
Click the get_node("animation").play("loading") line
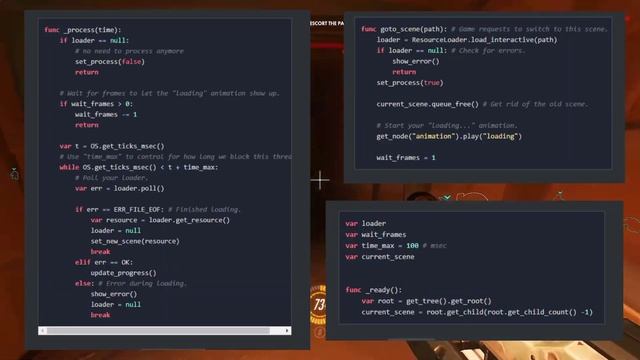(x=449, y=136)
